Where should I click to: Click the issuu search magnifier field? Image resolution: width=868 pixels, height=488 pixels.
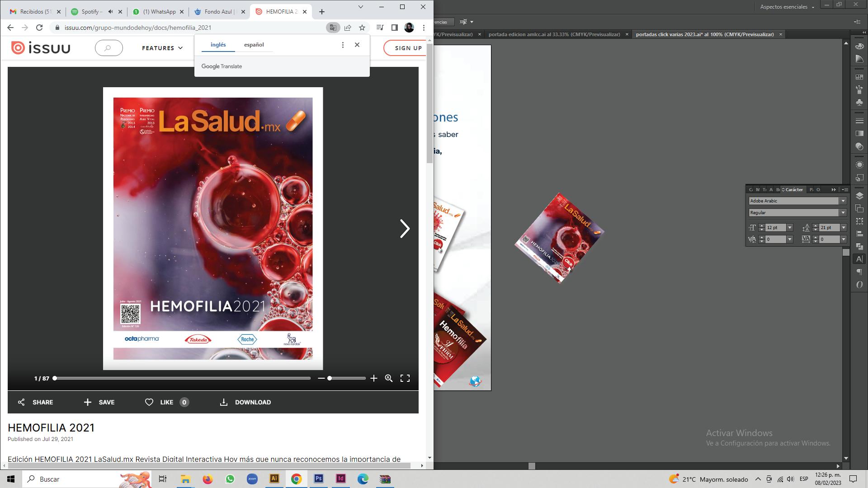coord(108,48)
